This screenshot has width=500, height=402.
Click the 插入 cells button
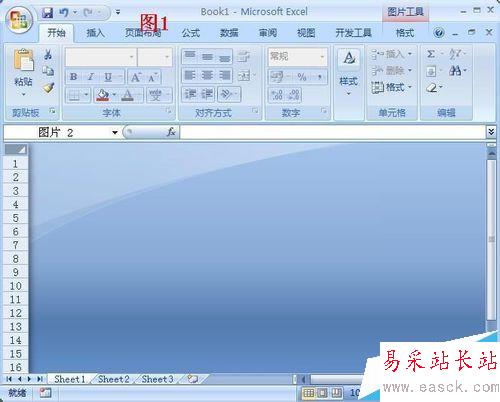click(391, 54)
